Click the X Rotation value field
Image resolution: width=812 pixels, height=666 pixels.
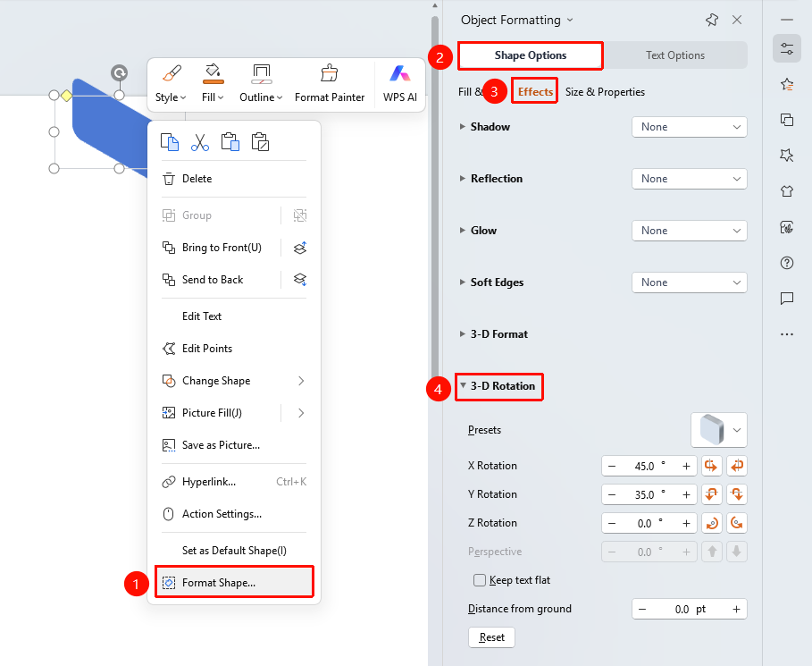coord(649,466)
